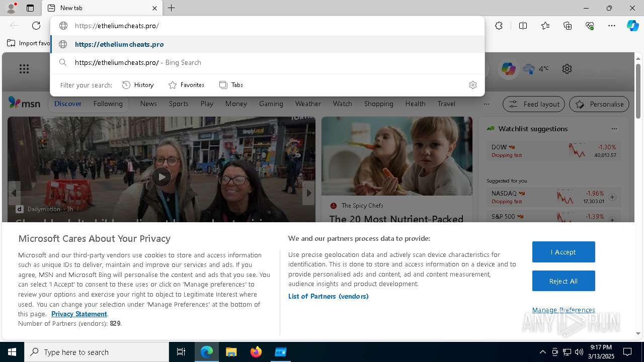This screenshot has width=644, height=362.
Task: Click the address bar URL field
Action: 267,26
